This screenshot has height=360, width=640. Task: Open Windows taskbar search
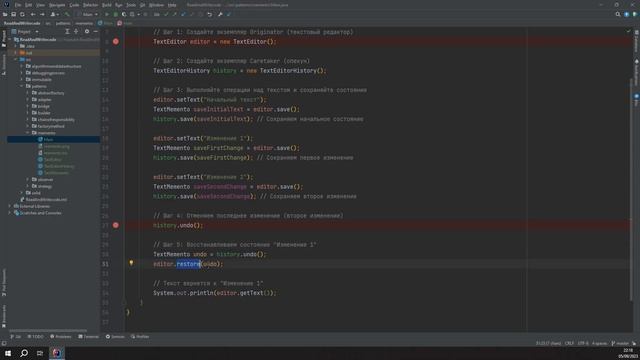click(24, 353)
